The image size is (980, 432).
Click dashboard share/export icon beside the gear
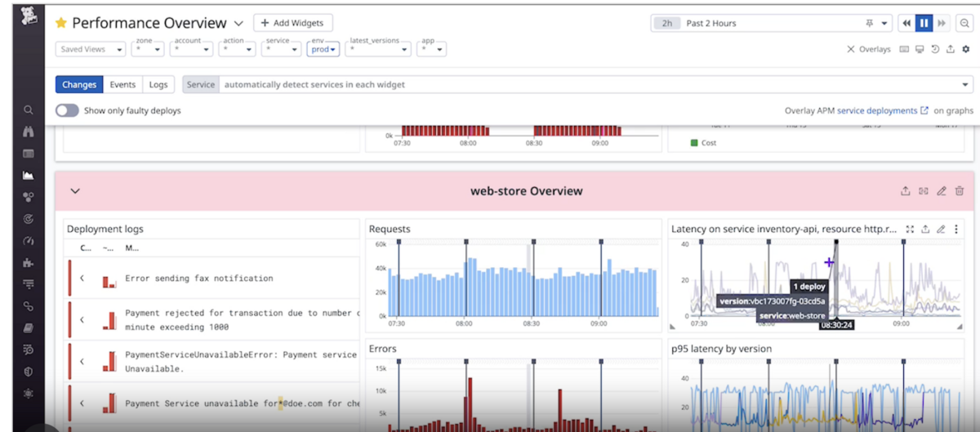click(951, 49)
